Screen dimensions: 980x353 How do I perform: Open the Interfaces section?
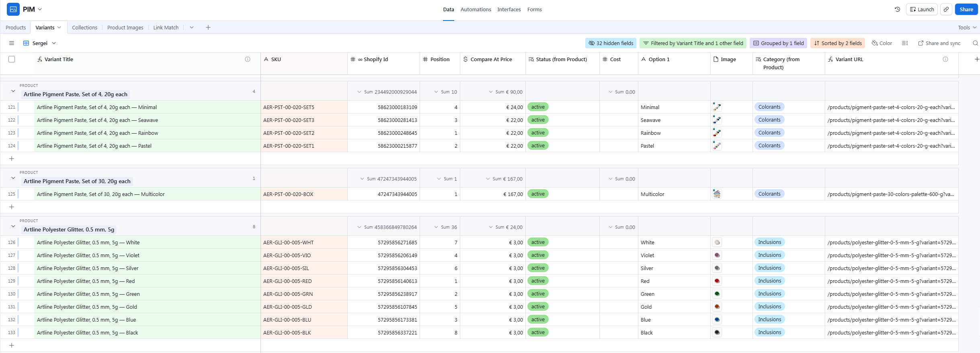pyautogui.click(x=509, y=9)
